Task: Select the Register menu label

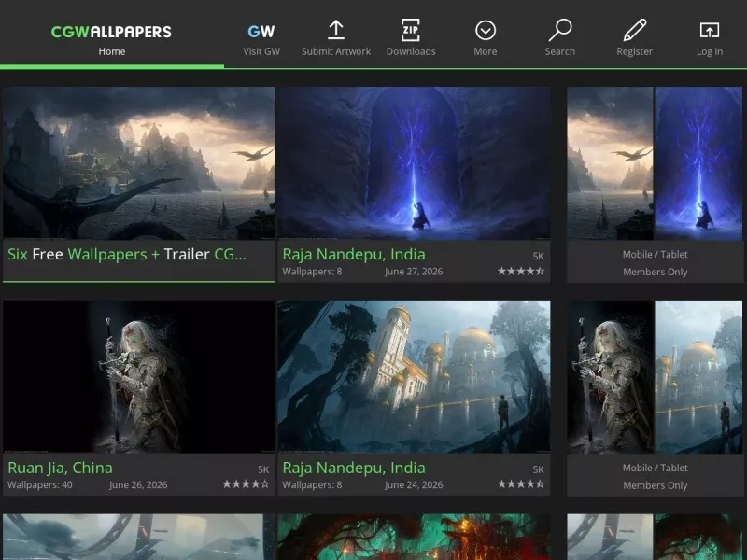Action: pos(635,51)
